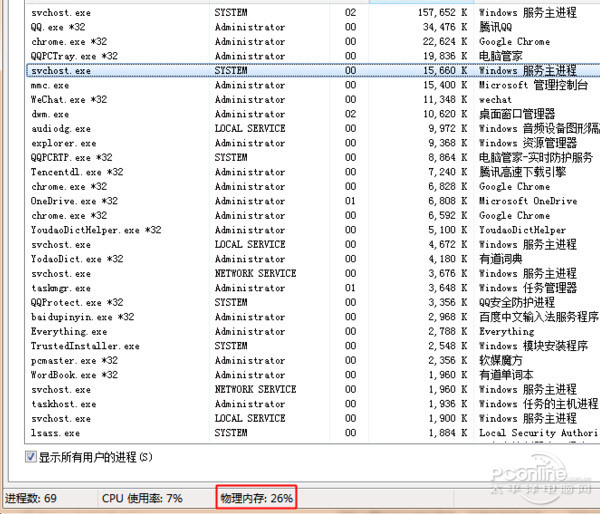Viewport: 600px width, 514px height.
Task: Select the taskhost.exe process
Action: click(x=313, y=404)
